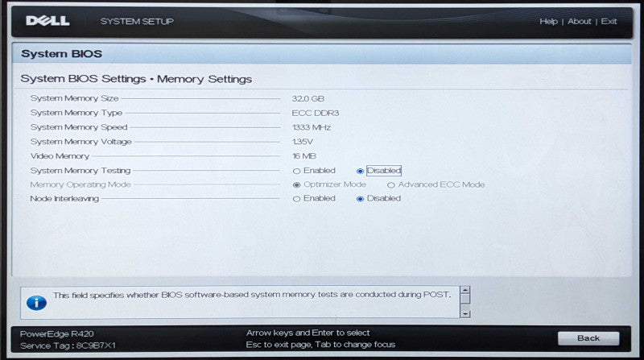Click the Video Memory label
Viewport: 644px width, 360px height.
tap(60, 156)
